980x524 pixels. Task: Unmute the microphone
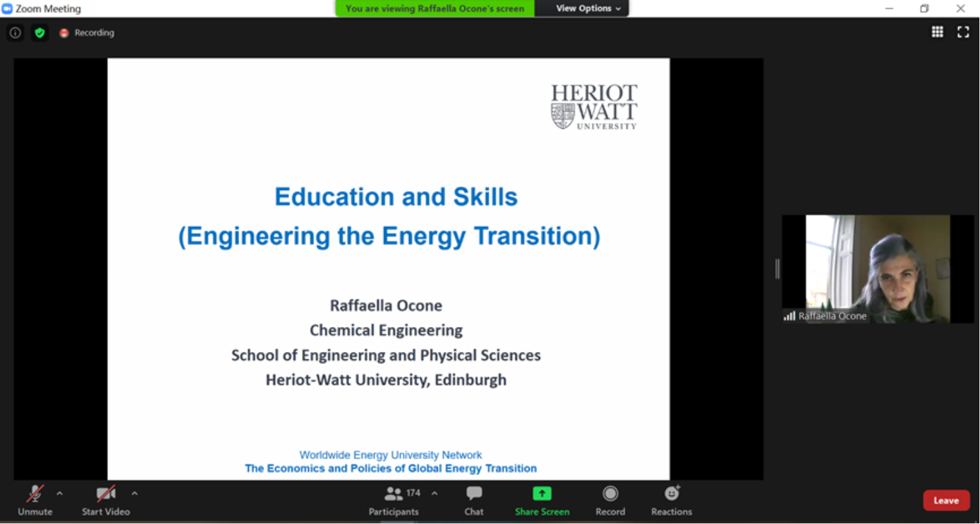click(x=35, y=500)
